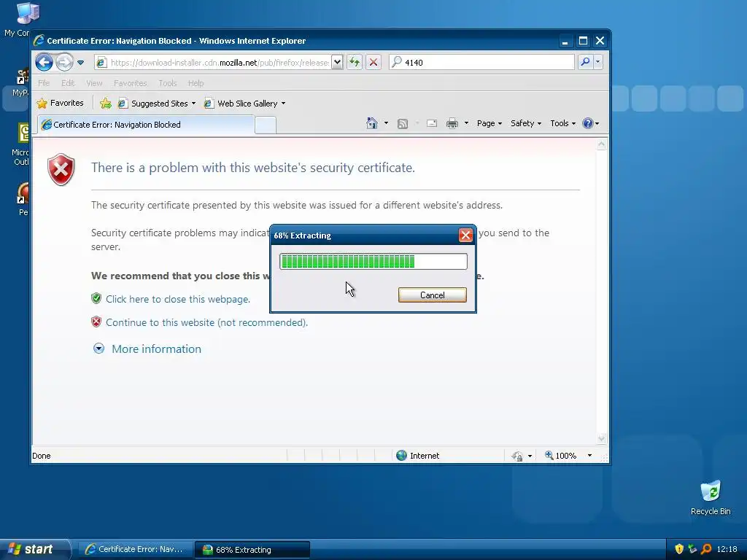
Task: Open the Recycle Bin desktop icon
Action: (x=711, y=497)
